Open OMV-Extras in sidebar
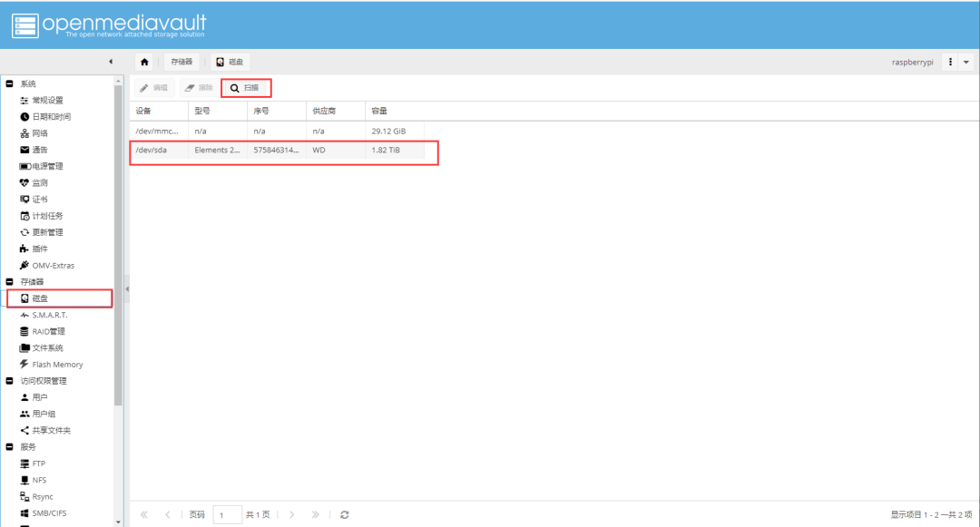Viewport: 980px width, 527px height. [54, 266]
